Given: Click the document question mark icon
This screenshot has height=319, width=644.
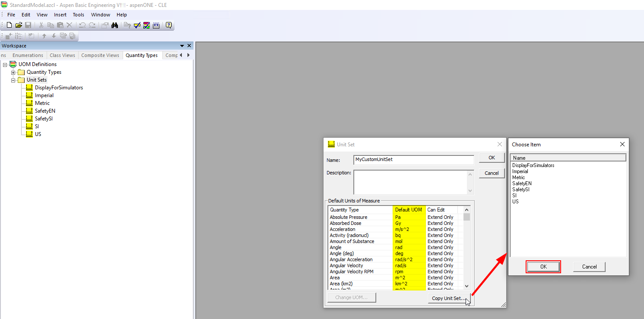Looking at the screenshot, I should point(127,25).
